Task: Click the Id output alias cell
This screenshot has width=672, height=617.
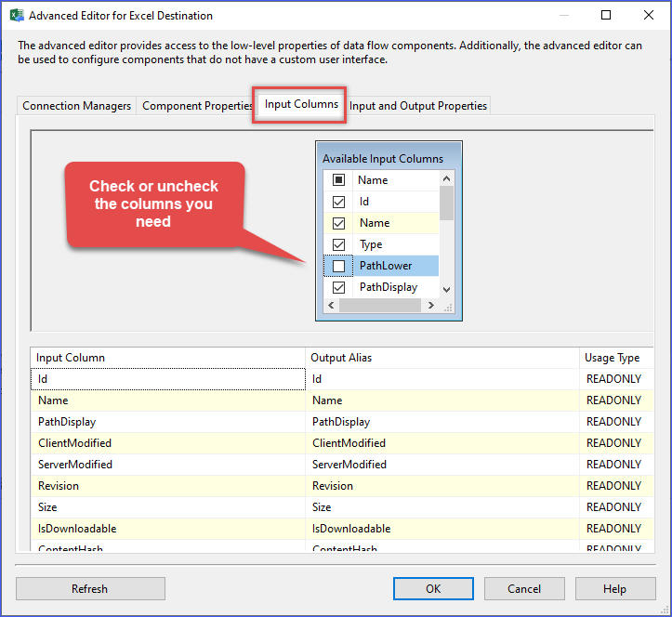Action: pos(441,379)
